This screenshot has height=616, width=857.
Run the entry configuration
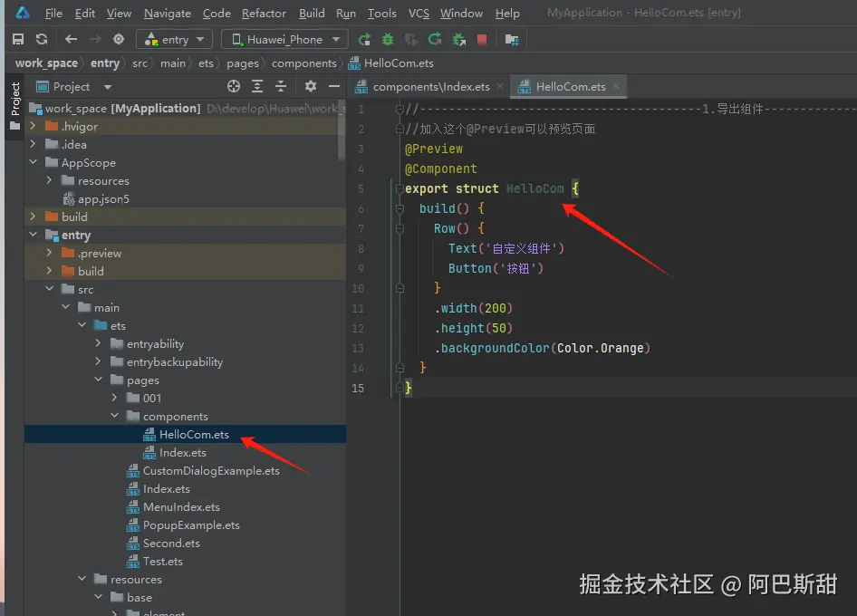coord(364,39)
